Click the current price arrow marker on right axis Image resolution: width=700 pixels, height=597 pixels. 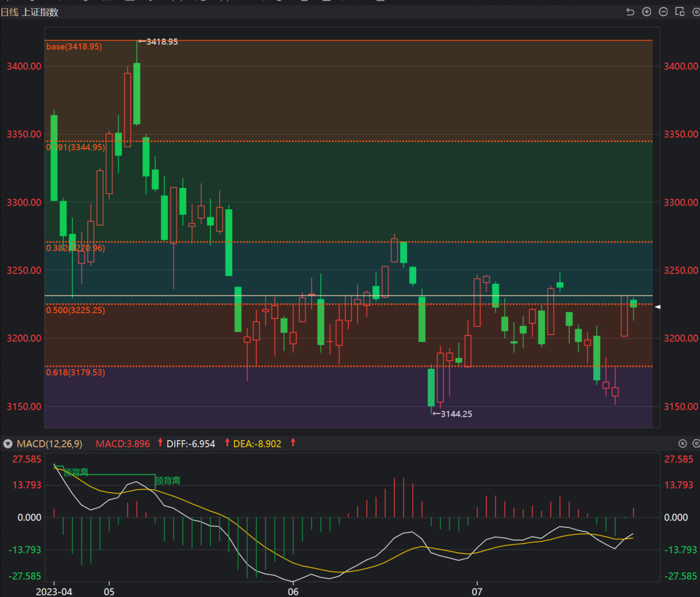[x=657, y=307]
